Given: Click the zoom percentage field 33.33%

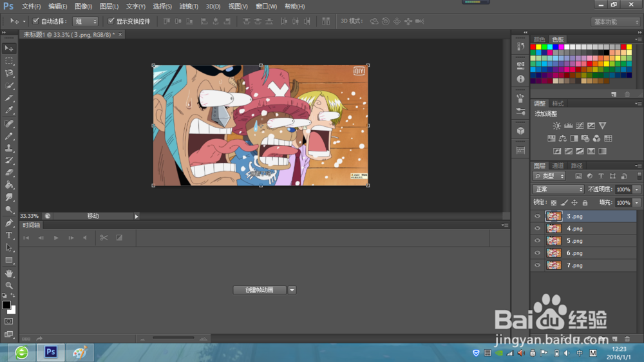Looking at the screenshot, I should [x=29, y=216].
